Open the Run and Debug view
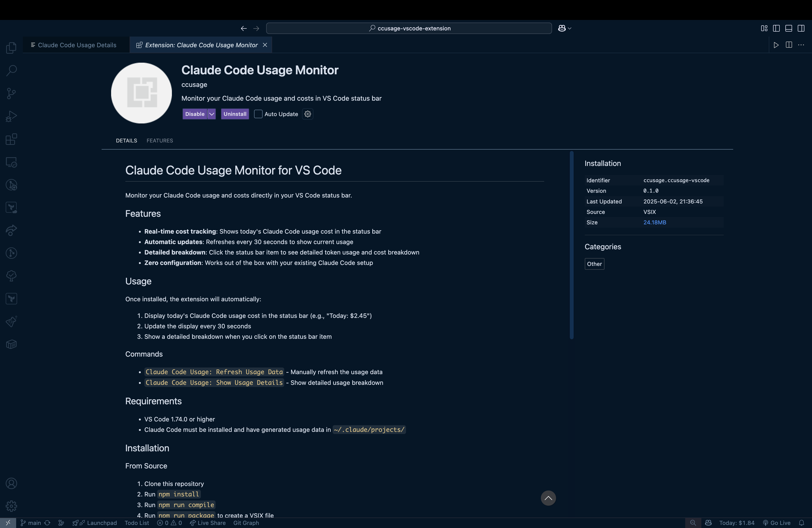812x528 pixels. [x=11, y=116]
